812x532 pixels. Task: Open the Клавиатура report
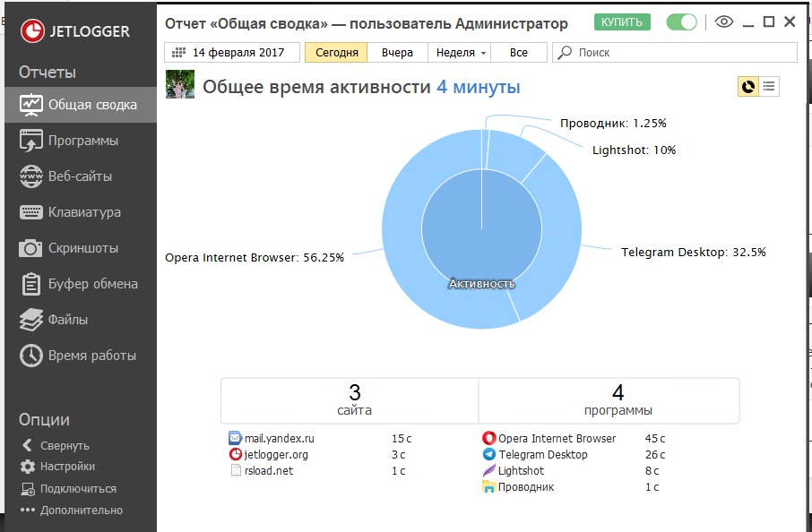(x=81, y=212)
